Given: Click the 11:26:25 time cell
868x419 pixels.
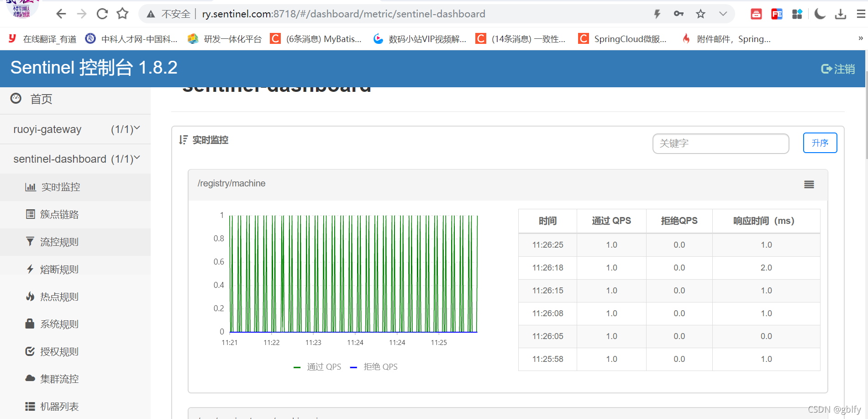Looking at the screenshot, I should [547, 245].
